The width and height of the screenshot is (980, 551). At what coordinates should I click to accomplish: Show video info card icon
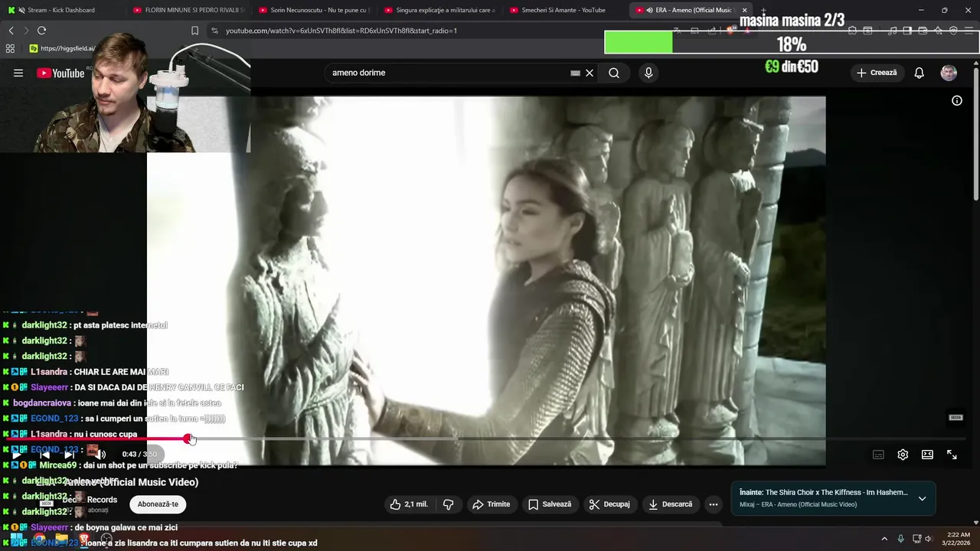(x=957, y=100)
